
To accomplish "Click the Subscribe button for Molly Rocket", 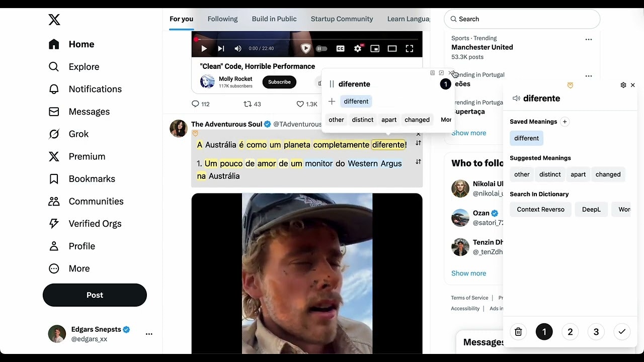I will 279,82.
